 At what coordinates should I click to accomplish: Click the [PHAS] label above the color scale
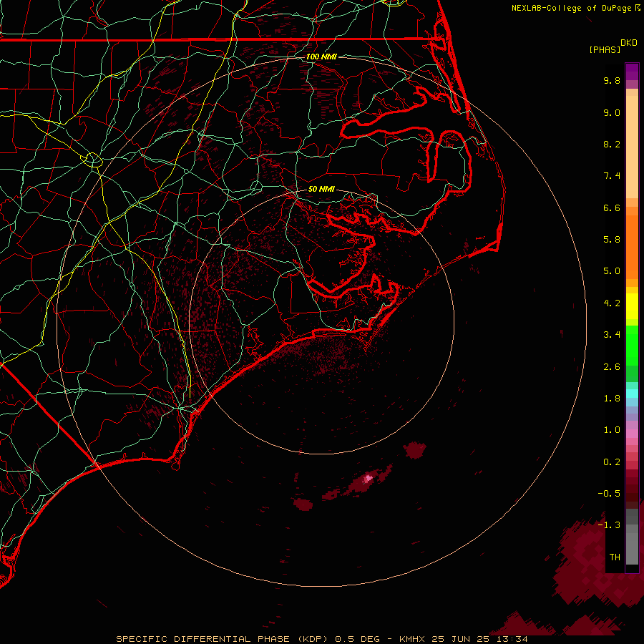click(x=605, y=49)
